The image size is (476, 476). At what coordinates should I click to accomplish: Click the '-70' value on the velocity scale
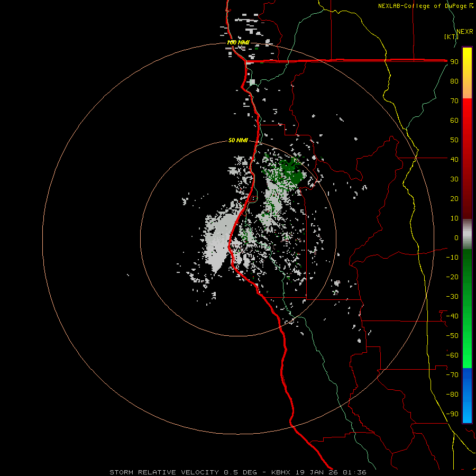pos(452,375)
